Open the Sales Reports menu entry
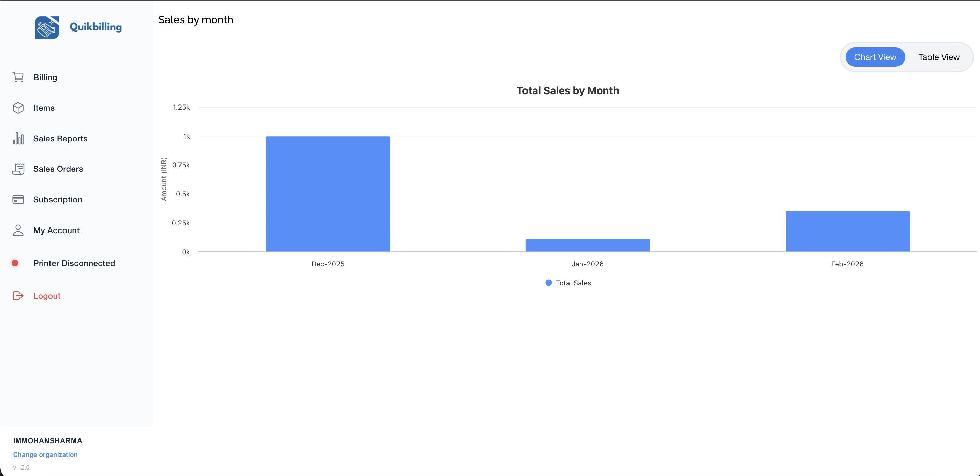 coord(60,139)
